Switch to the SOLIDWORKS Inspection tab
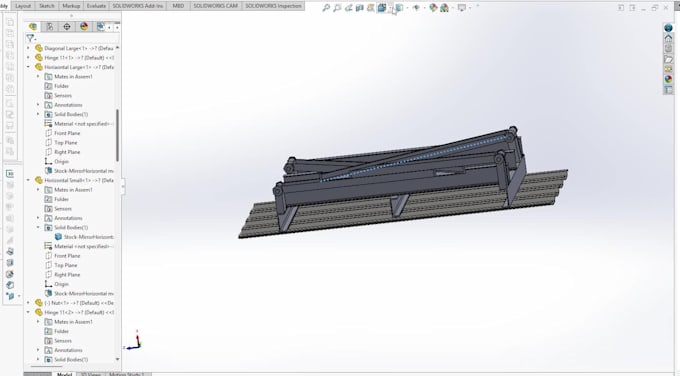 [273, 6]
